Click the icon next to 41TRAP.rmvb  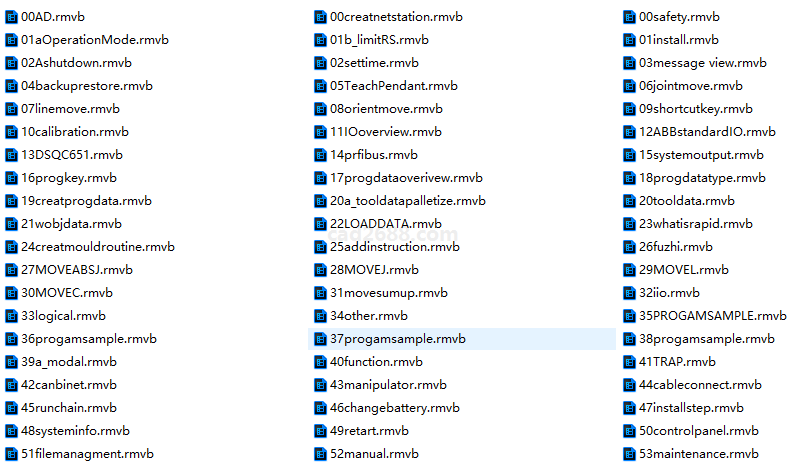(630, 362)
